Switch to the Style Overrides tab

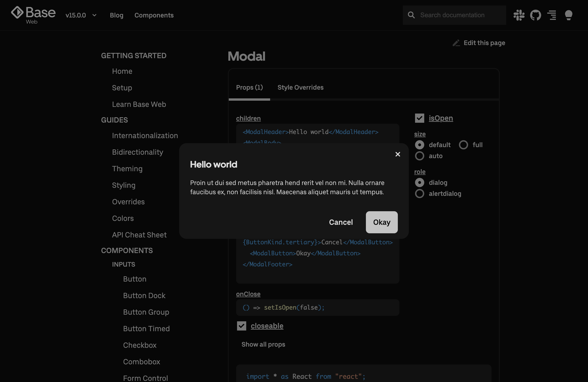point(300,88)
